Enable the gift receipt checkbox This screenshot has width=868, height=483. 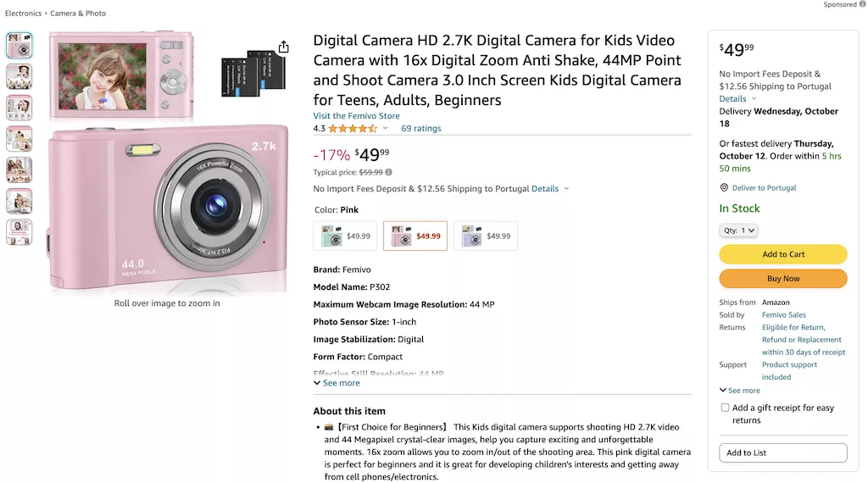click(x=725, y=408)
